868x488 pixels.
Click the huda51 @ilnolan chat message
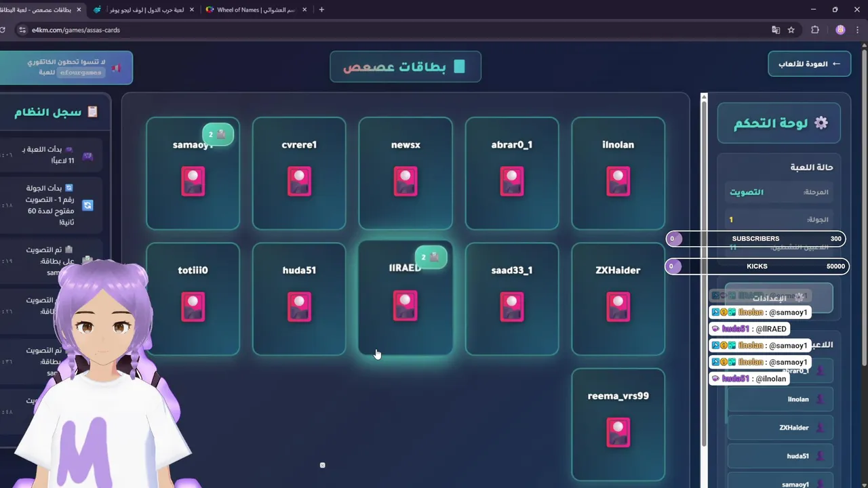(749, 379)
